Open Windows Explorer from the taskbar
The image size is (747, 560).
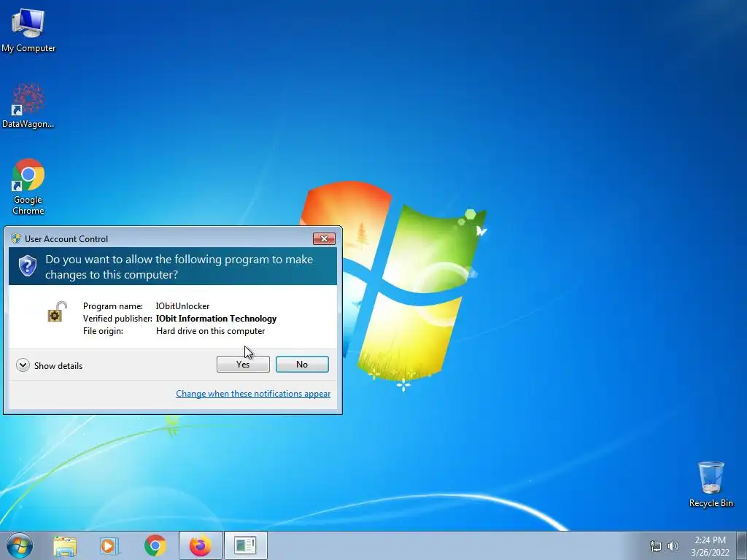coord(65,545)
